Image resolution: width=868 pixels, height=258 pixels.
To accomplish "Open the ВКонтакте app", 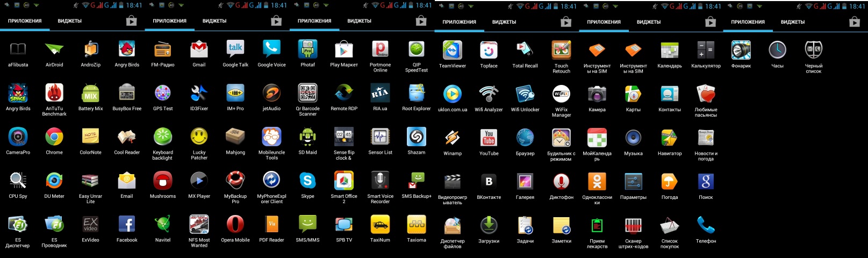I will point(489,182).
